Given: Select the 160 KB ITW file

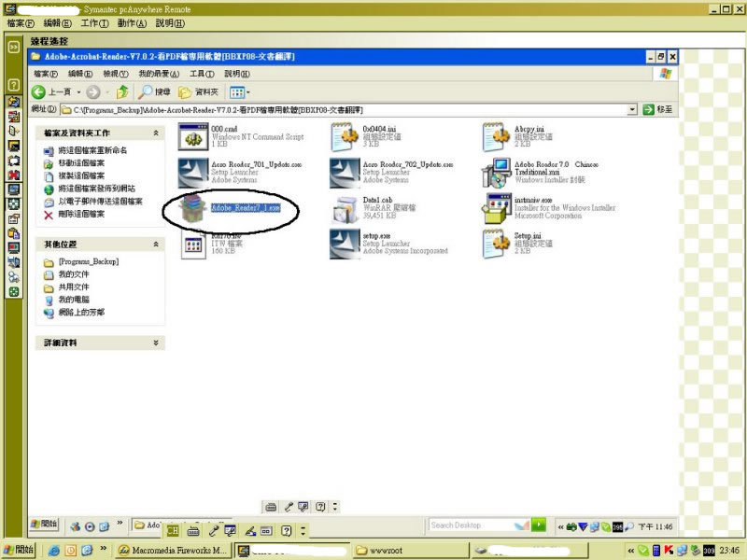Looking at the screenshot, I should (212, 245).
